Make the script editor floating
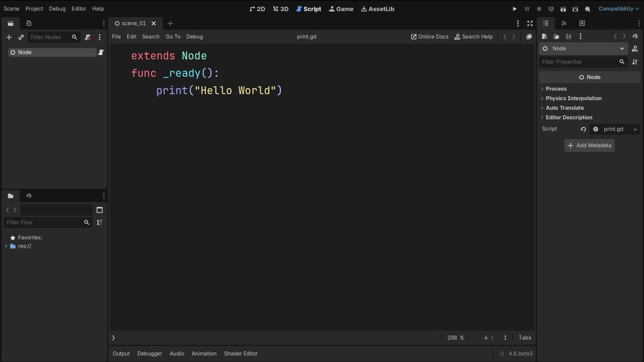 point(529,37)
